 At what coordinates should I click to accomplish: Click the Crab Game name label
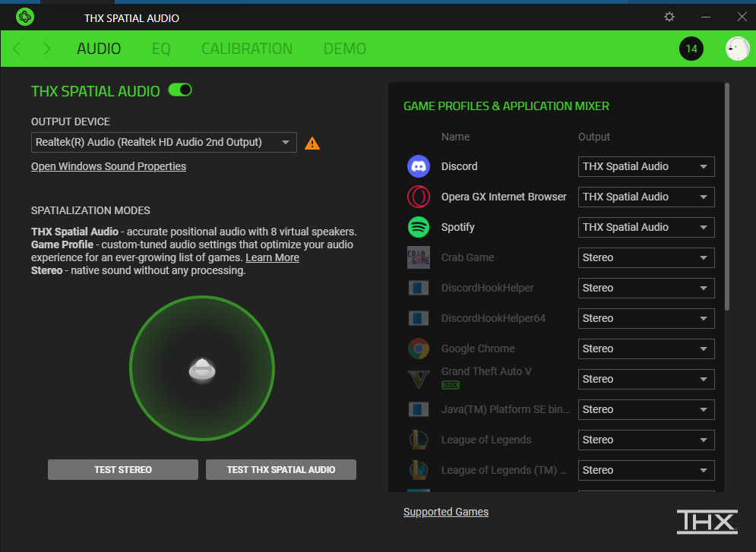(468, 257)
